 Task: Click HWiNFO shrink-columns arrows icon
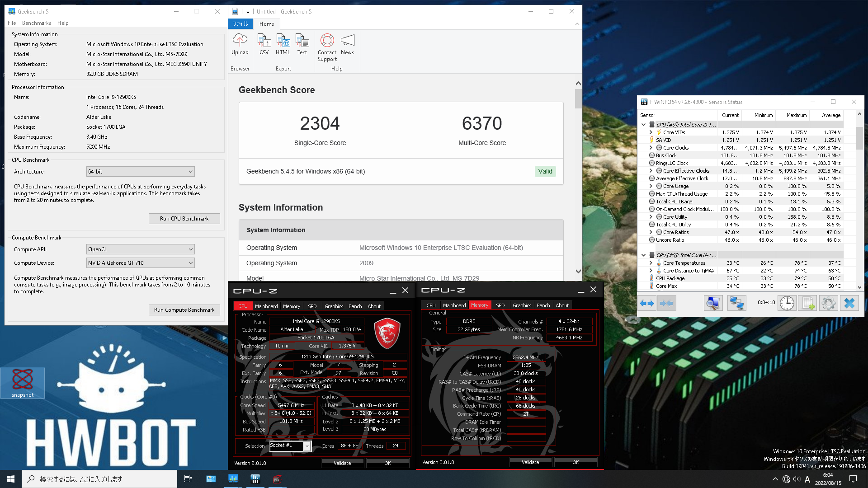tap(666, 303)
